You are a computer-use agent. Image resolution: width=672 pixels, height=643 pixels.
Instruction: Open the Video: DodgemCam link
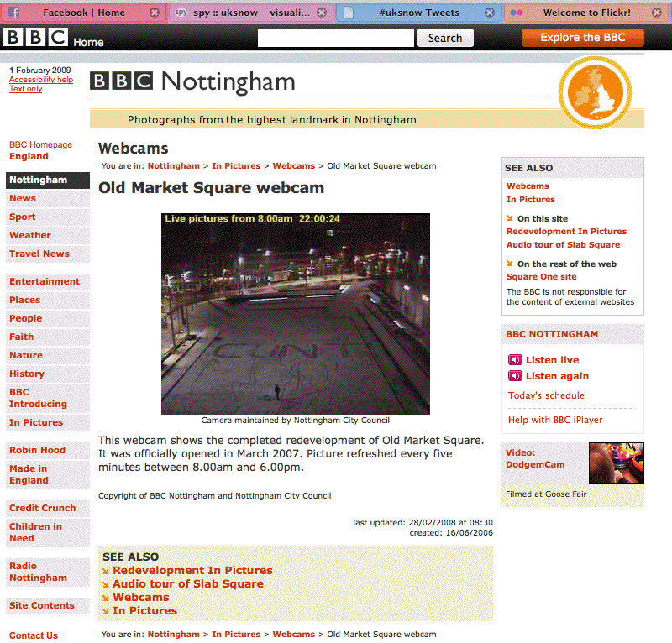[x=535, y=458]
